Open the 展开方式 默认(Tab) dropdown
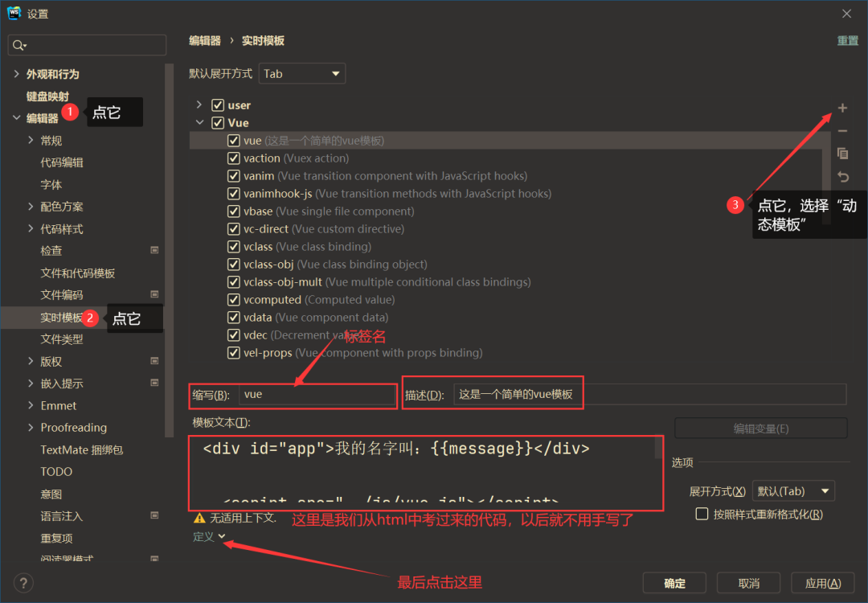 793,491
